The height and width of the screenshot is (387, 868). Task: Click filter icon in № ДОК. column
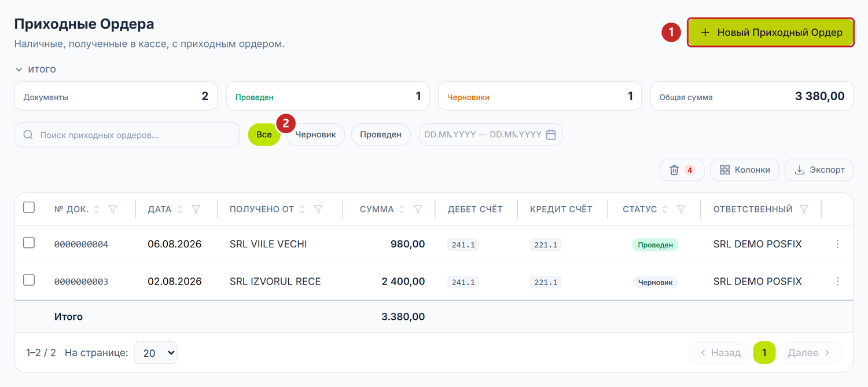113,209
